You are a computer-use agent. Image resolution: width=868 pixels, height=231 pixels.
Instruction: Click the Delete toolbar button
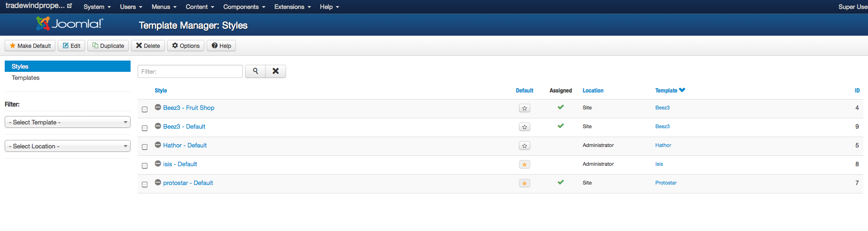148,46
